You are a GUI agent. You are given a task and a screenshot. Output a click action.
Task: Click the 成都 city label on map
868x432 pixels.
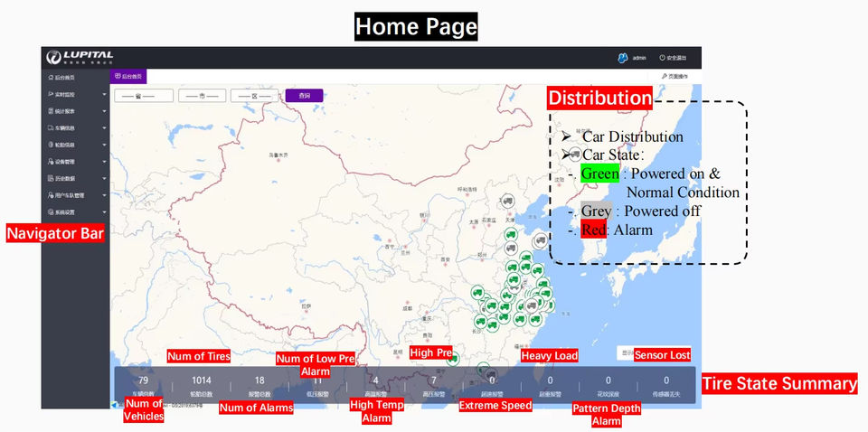pyautogui.click(x=408, y=308)
